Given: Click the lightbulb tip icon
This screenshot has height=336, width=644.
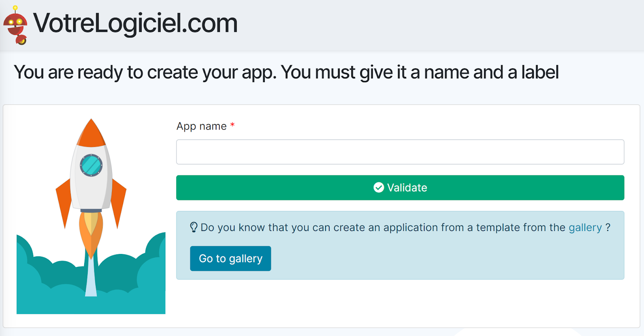Looking at the screenshot, I should (x=194, y=227).
